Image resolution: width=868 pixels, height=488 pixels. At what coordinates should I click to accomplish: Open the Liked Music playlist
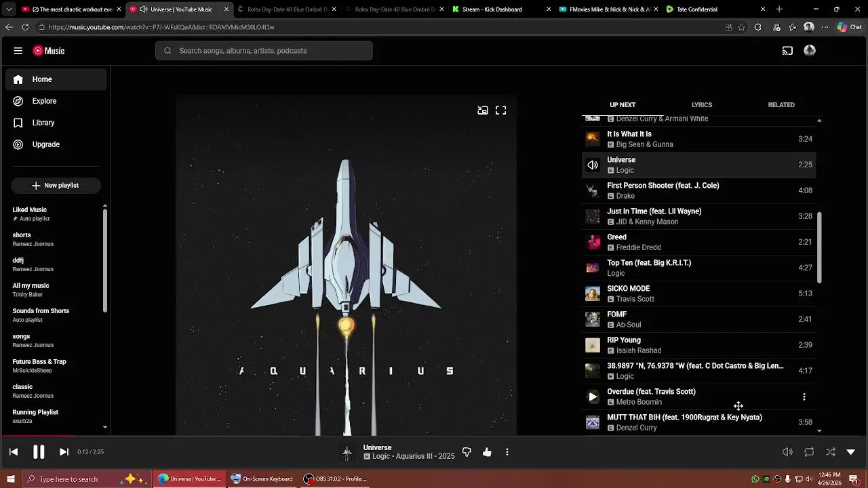54,214
